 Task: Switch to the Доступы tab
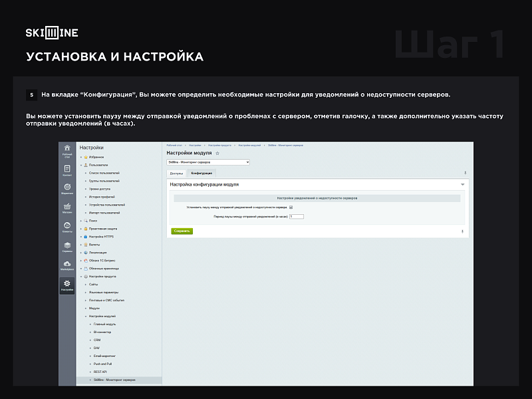tap(176, 173)
